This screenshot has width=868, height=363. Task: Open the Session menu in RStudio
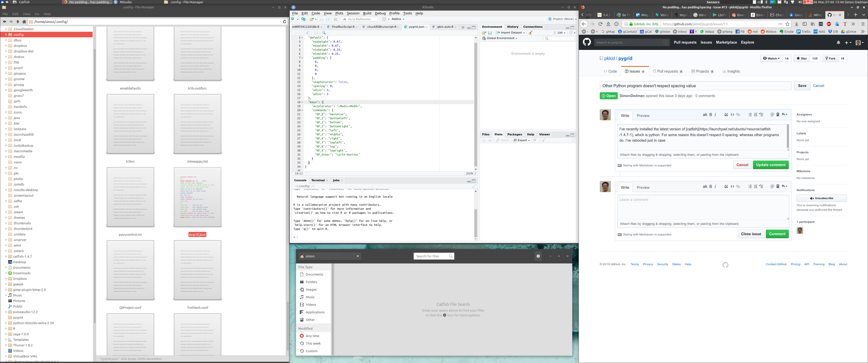tap(353, 13)
